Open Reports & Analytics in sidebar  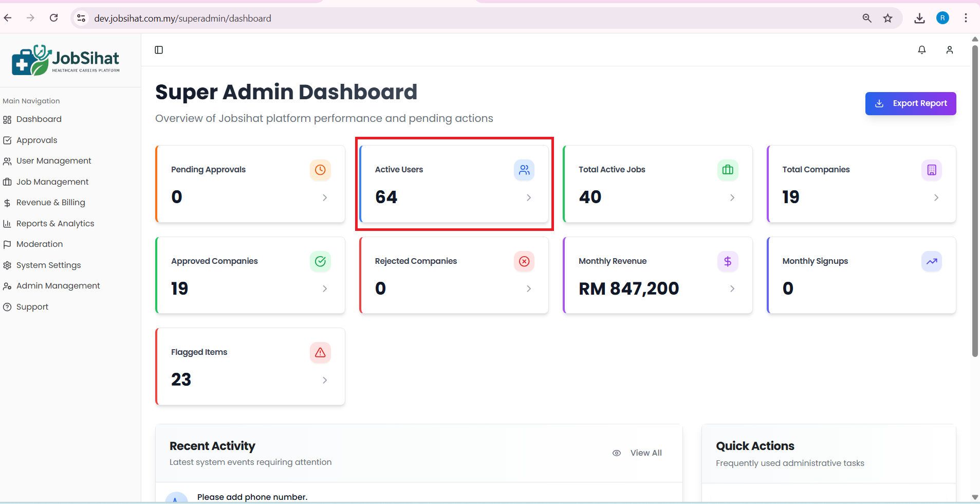click(x=55, y=224)
